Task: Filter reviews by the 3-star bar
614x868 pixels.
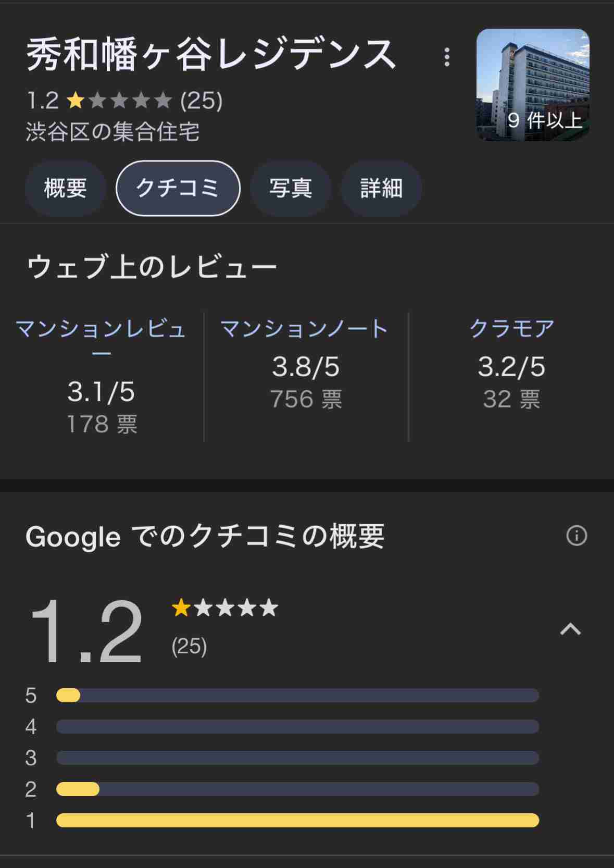Action: pyautogui.click(x=297, y=758)
